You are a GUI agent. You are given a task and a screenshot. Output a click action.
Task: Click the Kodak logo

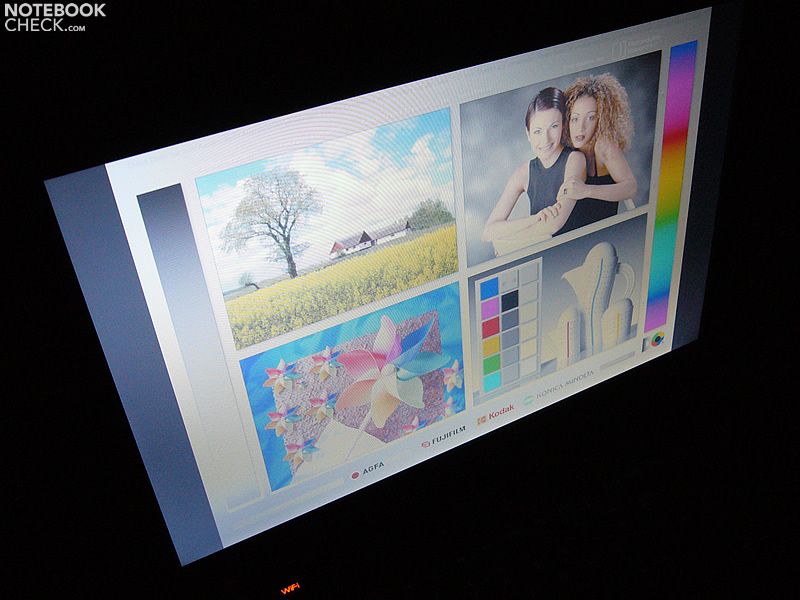tap(496, 413)
